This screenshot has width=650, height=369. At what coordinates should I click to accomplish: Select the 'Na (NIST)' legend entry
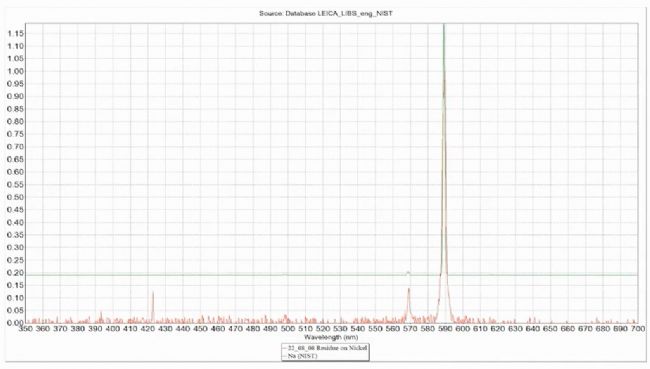(x=302, y=356)
